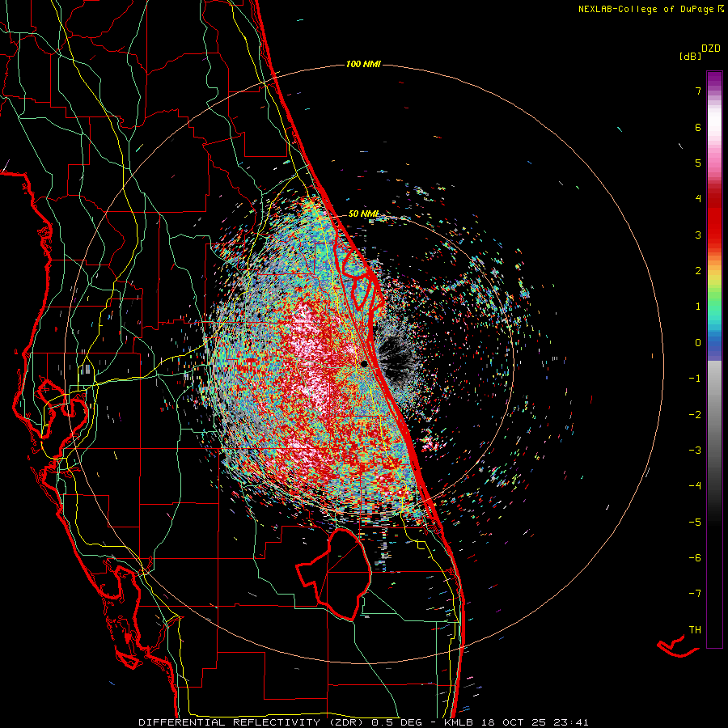Click the black radar site dot
This screenshot has width=728, height=728.
click(x=364, y=363)
